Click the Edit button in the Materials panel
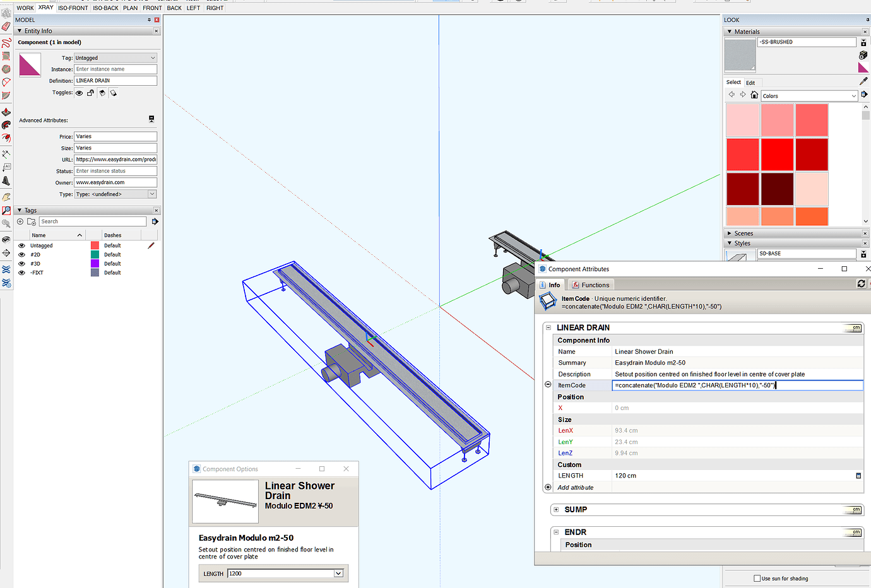Screen dimensions: 871x588 (x=751, y=82)
